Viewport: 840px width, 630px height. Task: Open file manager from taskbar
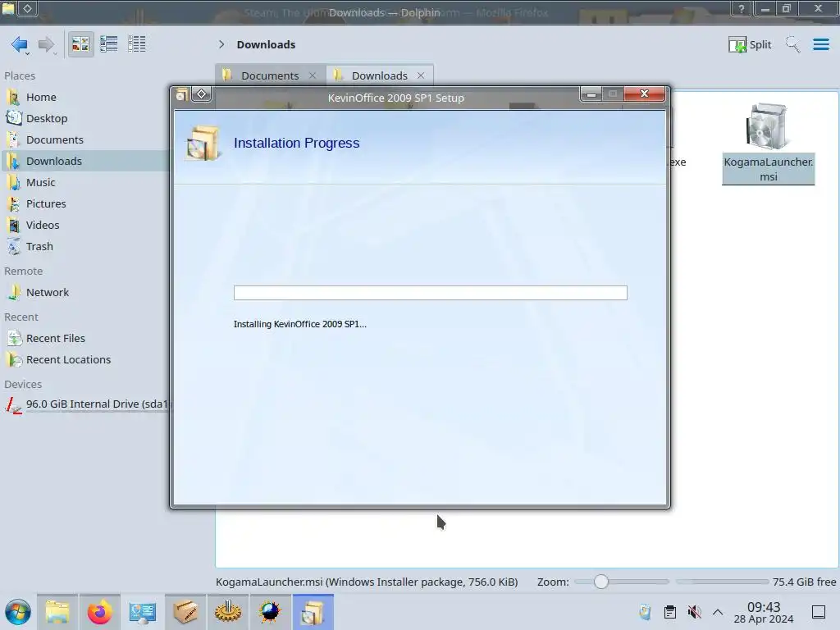pyautogui.click(x=57, y=612)
